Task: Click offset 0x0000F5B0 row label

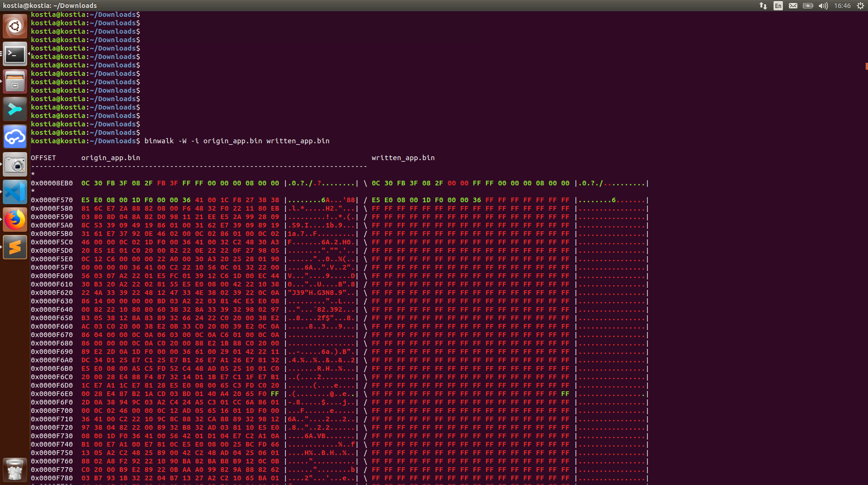Action: [52, 234]
